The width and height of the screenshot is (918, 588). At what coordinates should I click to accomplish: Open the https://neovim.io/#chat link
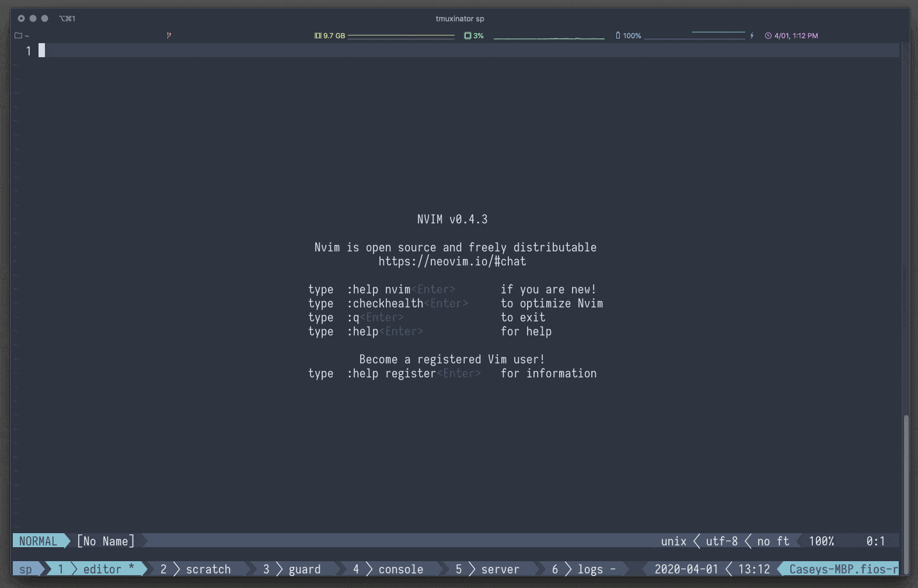pos(452,261)
